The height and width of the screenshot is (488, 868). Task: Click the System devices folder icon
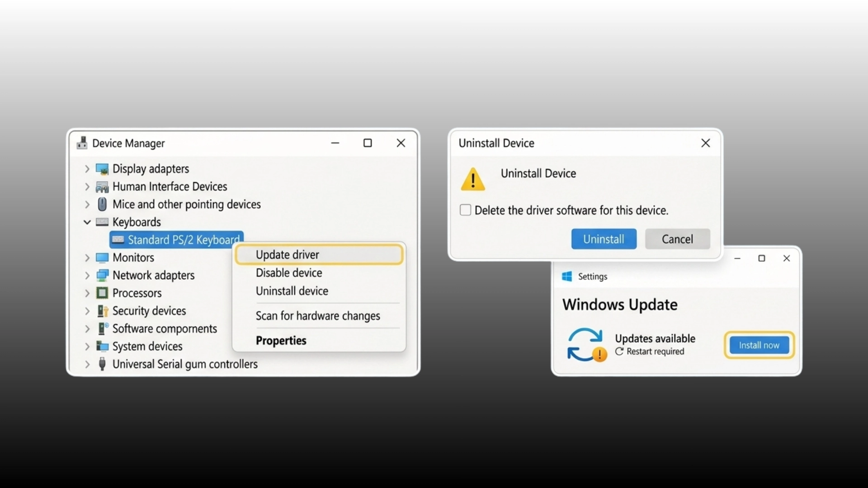(102, 346)
